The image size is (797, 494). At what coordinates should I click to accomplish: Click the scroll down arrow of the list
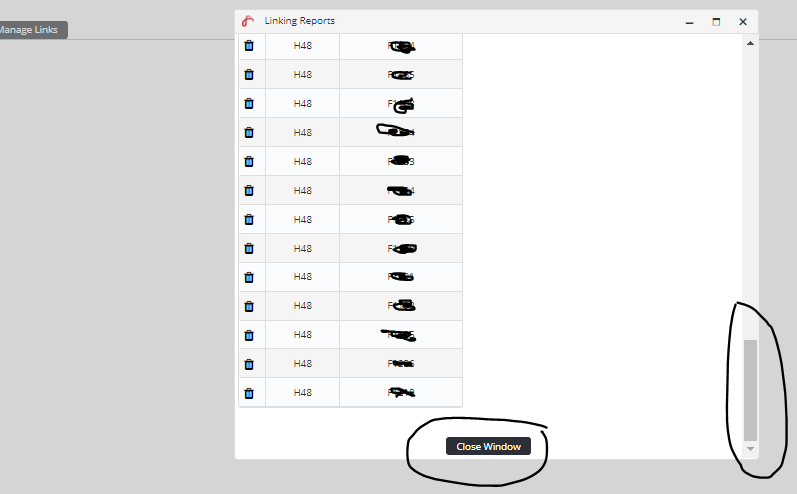(x=750, y=450)
